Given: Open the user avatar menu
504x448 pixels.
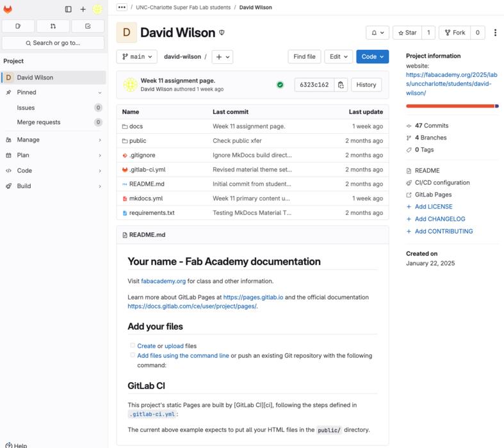Looking at the screenshot, I should [97, 10].
